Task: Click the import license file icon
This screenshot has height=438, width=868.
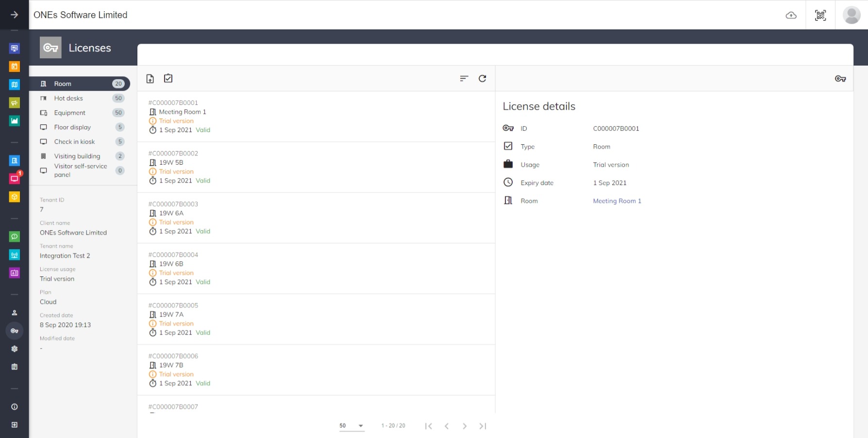Action: coord(150,79)
